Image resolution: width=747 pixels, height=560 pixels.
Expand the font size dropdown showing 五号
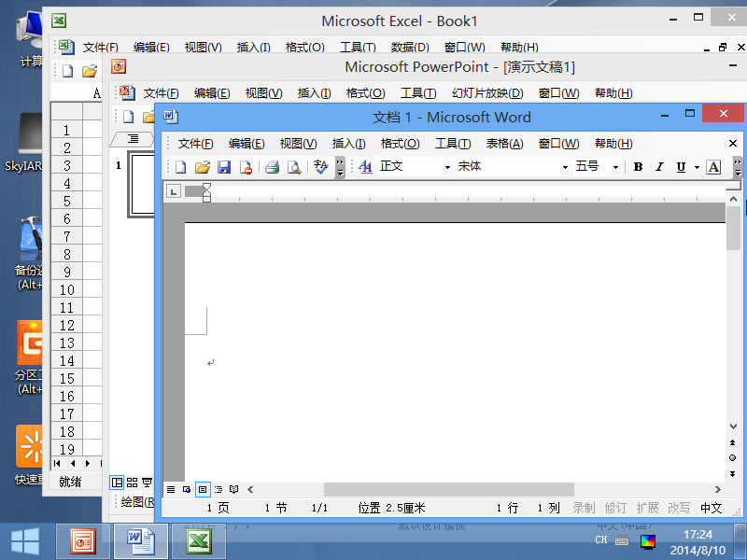pyautogui.click(x=615, y=167)
